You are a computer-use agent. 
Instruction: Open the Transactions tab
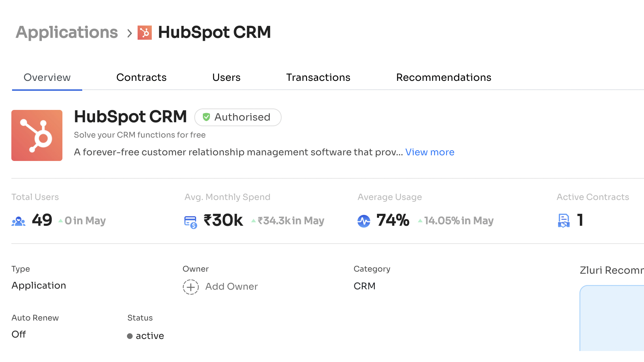tap(318, 77)
